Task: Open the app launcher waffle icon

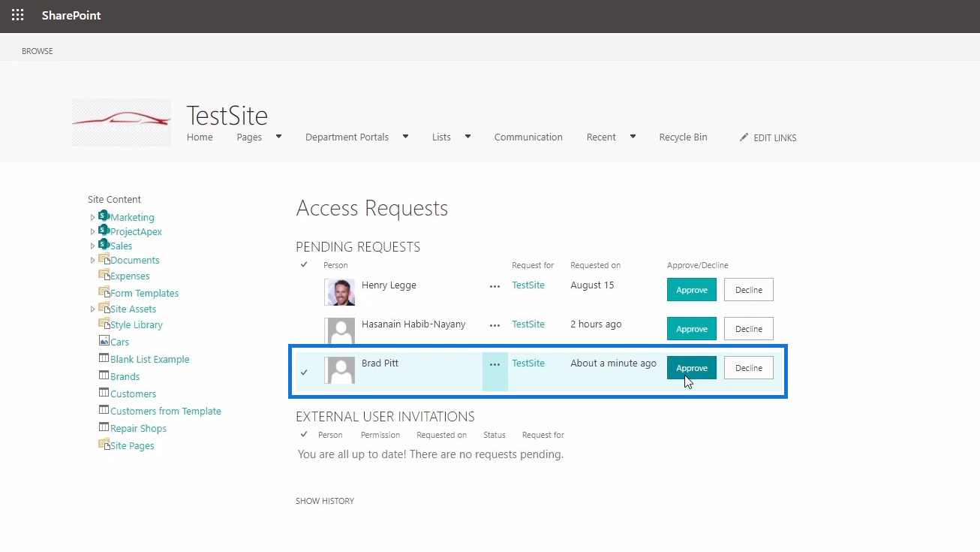Action: [17, 15]
